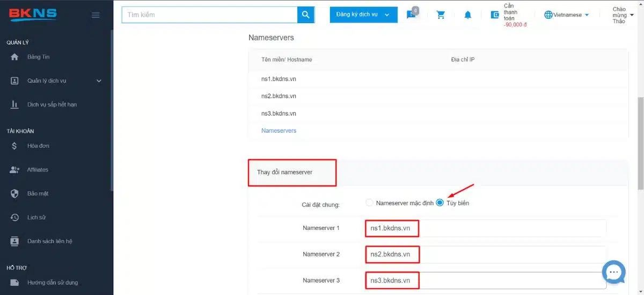Click the Tên miền/ Hostname column header
644x295 pixels.
point(287,60)
